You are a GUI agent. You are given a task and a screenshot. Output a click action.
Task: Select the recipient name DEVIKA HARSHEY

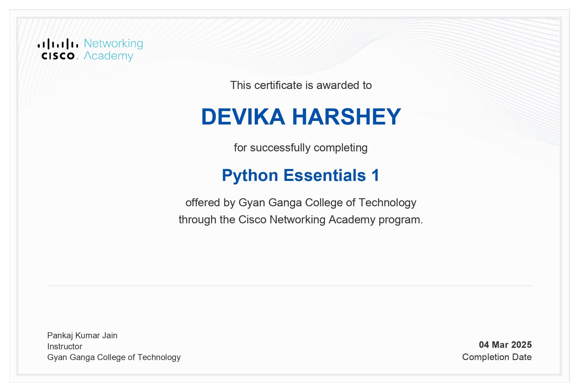301,116
